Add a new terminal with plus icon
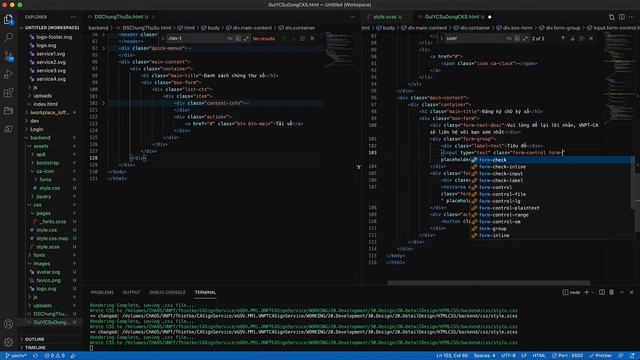Viewport: 640px width, 360px height. [x=587, y=292]
